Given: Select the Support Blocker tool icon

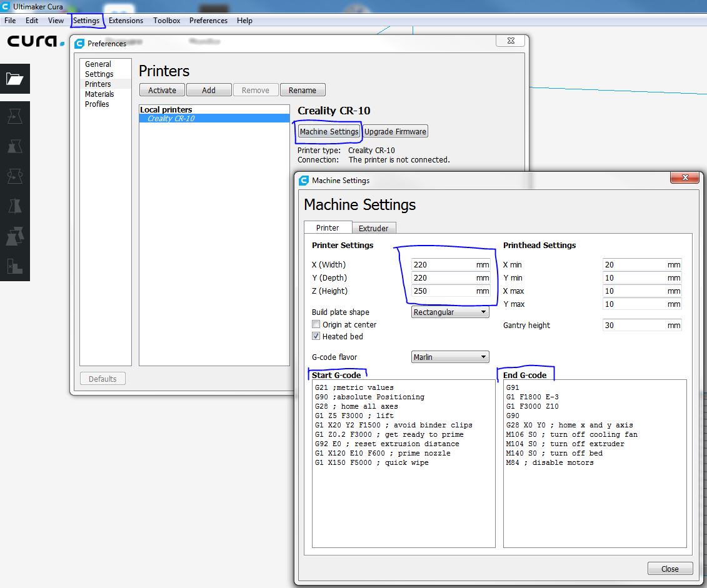Looking at the screenshot, I should point(14,266).
